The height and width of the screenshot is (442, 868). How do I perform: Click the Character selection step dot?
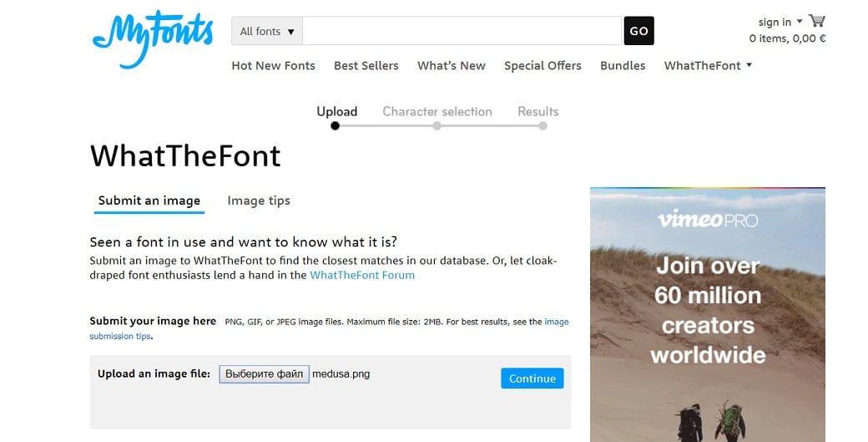point(437,126)
